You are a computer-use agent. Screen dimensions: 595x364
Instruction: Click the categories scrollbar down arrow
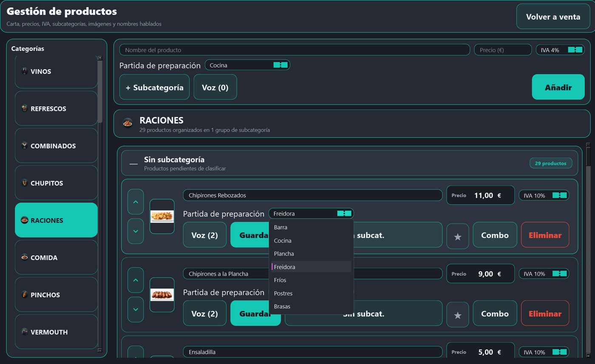[100, 350]
